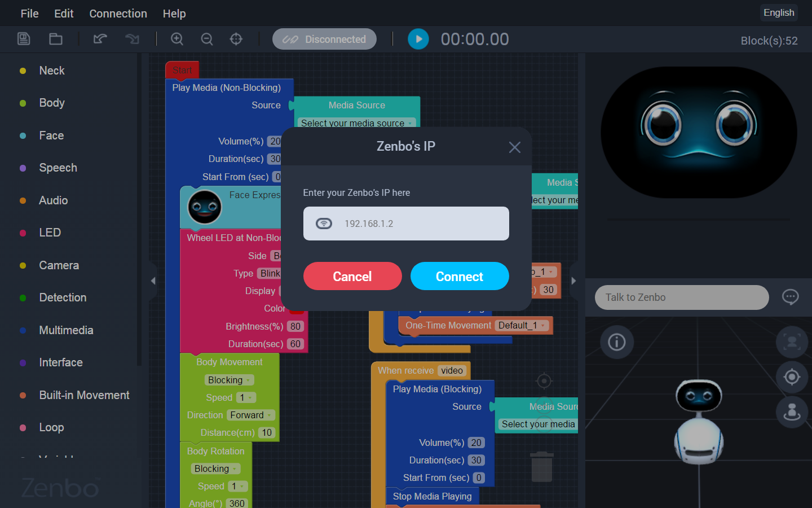The width and height of the screenshot is (812, 508).
Task: Select the Neck block category
Action: (x=52, y=71)
